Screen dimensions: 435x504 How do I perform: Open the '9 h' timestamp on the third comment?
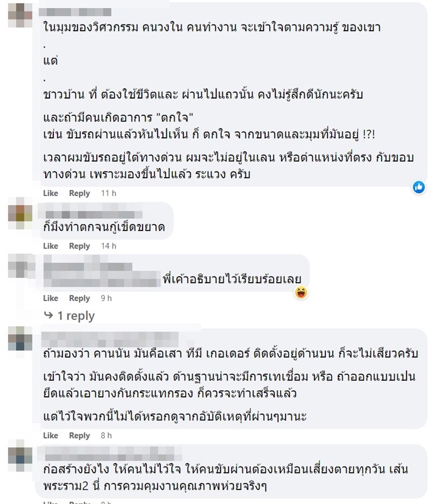[105, 298]
